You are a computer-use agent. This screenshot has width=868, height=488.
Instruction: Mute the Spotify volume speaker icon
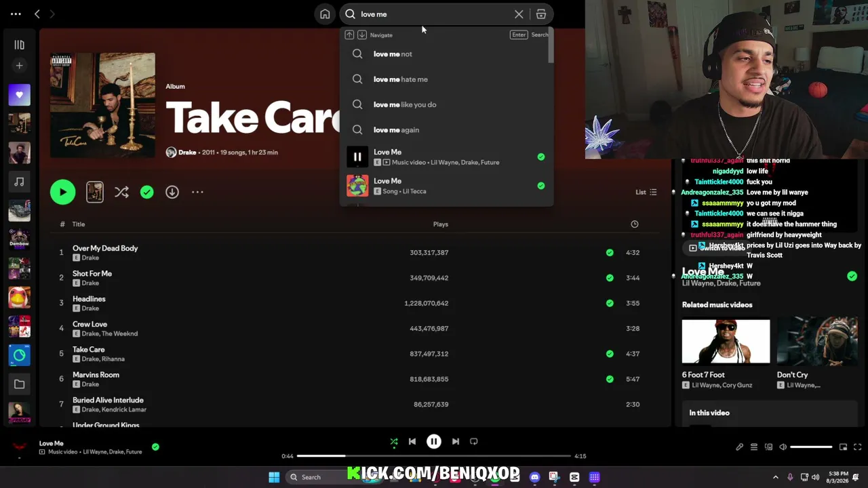click(783, 447)
